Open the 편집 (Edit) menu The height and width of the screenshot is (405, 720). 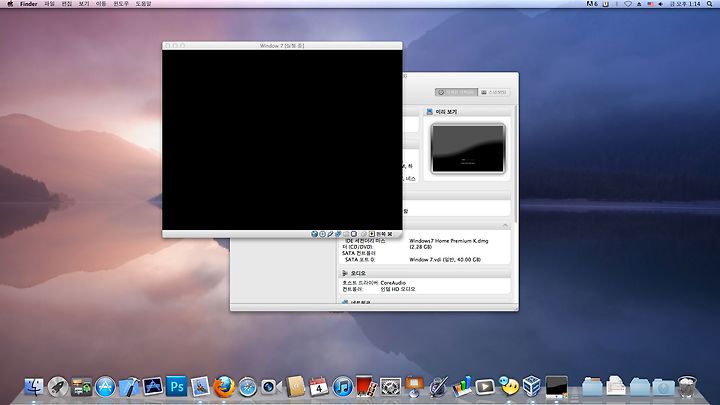pos(67,4)
